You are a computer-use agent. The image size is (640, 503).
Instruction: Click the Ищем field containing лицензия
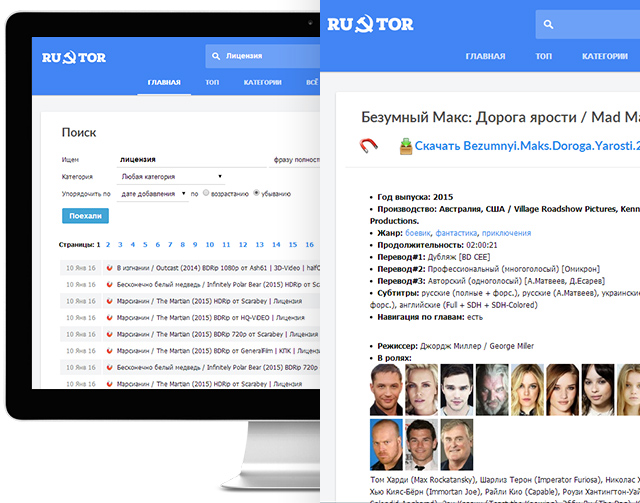(191, 160)
